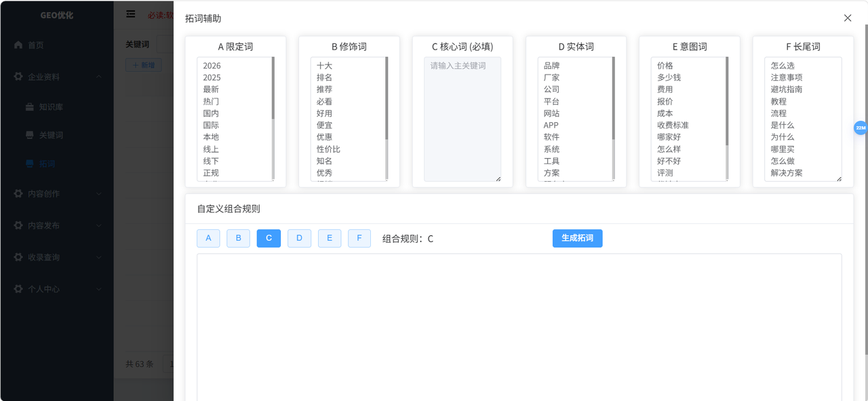The image size is (868, 401).
Task: Click 价格 in the 意图词 list
Action: click(665, 66)
